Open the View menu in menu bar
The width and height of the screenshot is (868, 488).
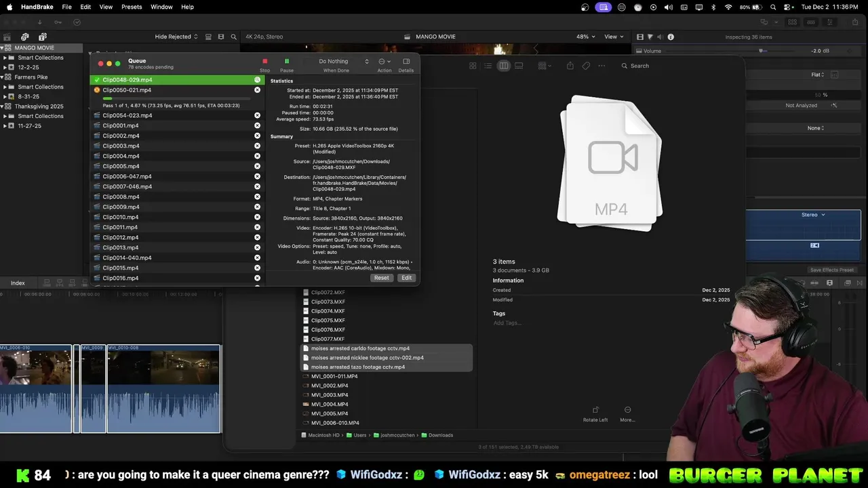[106, 7]
